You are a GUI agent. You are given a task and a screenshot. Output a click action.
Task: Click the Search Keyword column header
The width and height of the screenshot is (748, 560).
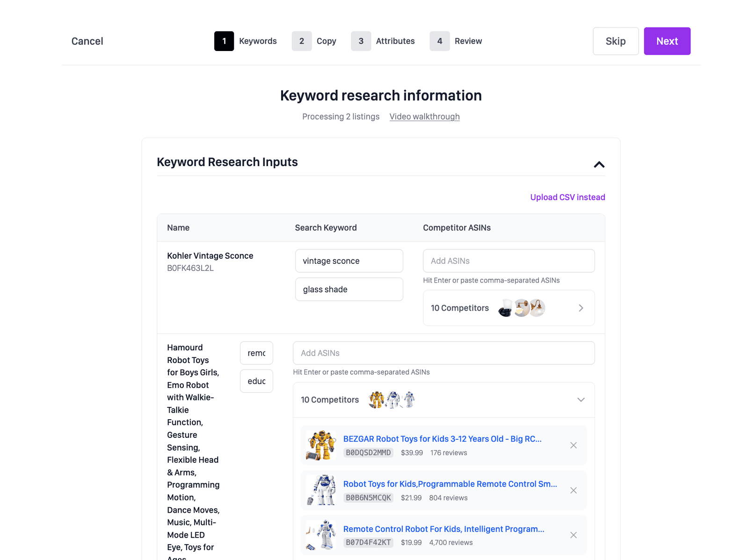coord(326,228)
